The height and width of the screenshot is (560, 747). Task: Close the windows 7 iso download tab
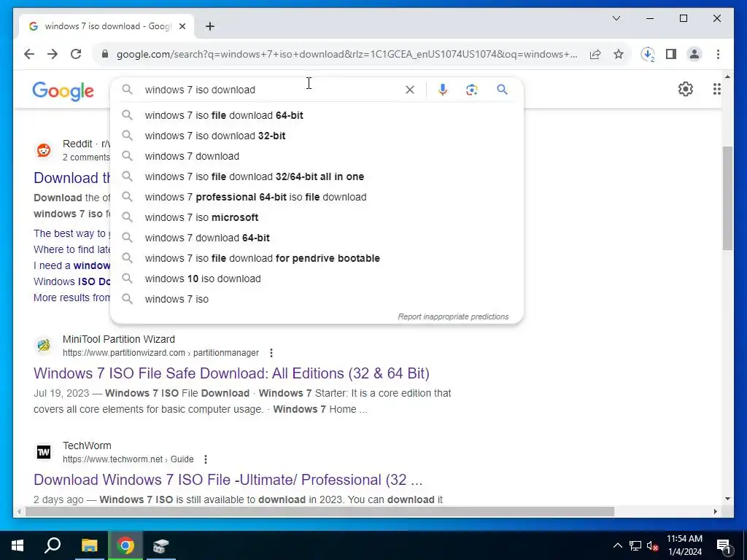[182, 26]
